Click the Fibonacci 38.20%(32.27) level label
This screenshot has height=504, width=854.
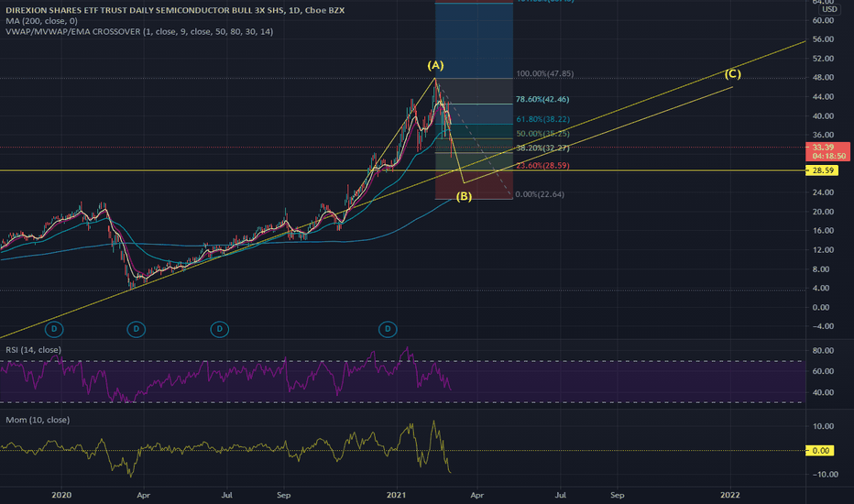point(543,148)
